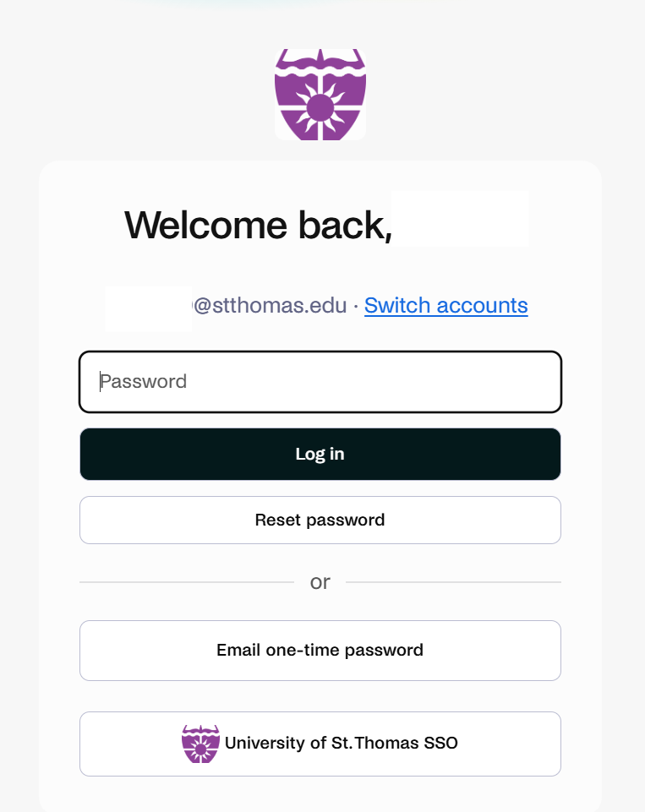Click the "or" divider label
Screen dimensions: 645x812
tap(320, 582)
